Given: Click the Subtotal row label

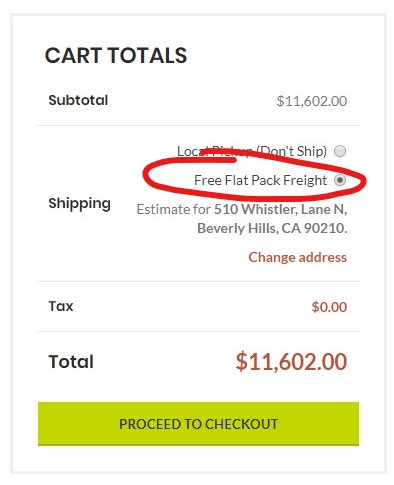Looking at the screenshot, I should tap(78, 100).
